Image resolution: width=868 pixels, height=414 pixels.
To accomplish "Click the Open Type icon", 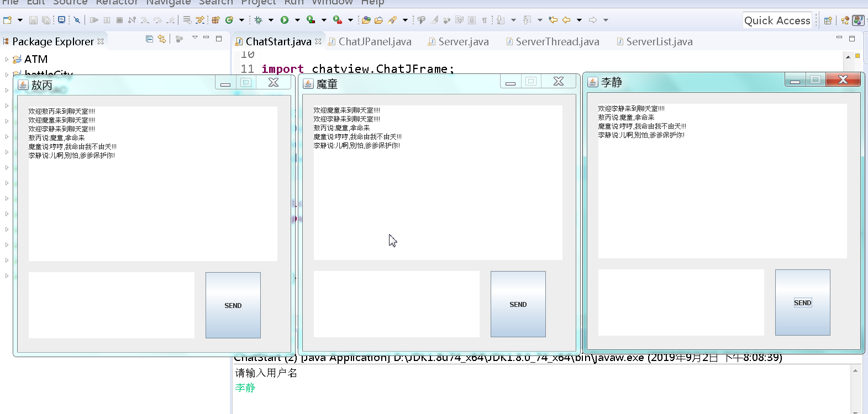I will click(366, 20).
